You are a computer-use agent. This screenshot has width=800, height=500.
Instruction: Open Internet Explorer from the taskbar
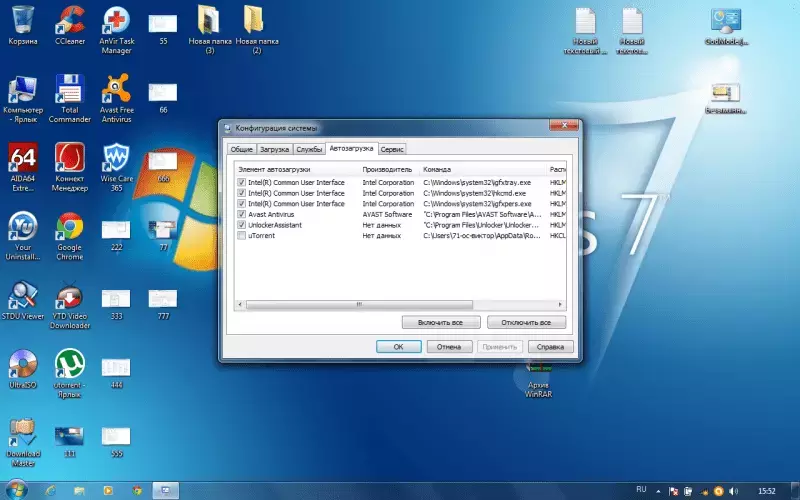click(x=51, y=490)
